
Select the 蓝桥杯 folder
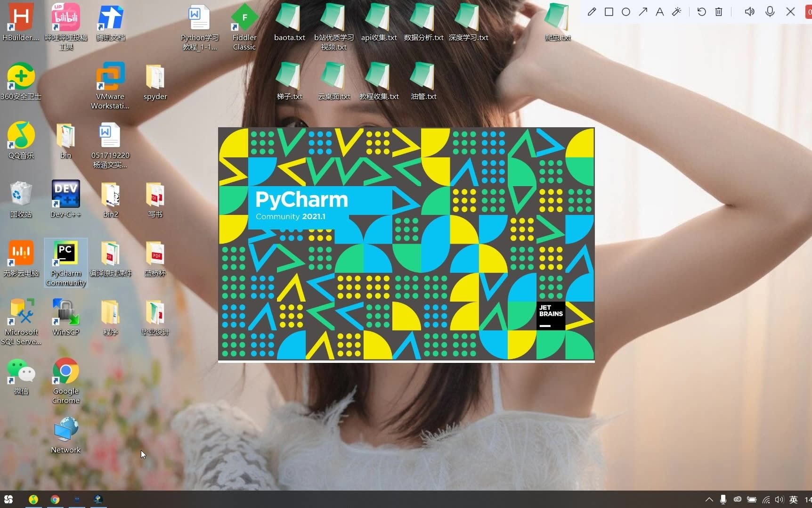tap(155, 258)
